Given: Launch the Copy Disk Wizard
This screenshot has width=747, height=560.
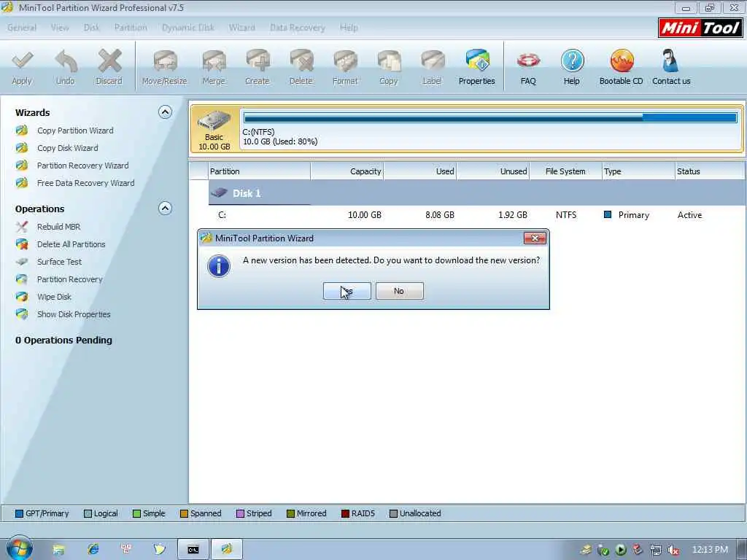Looking at the screenshot, I should [67, 148].
